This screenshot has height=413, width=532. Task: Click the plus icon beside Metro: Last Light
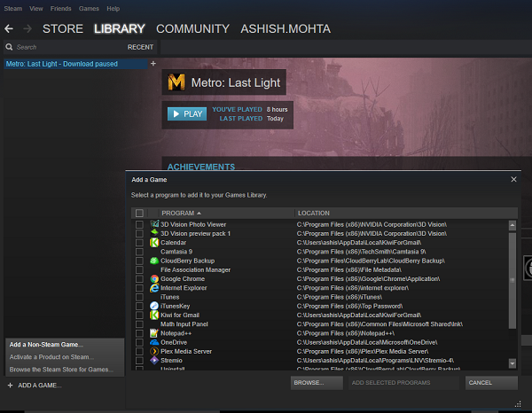click(153, 64)
